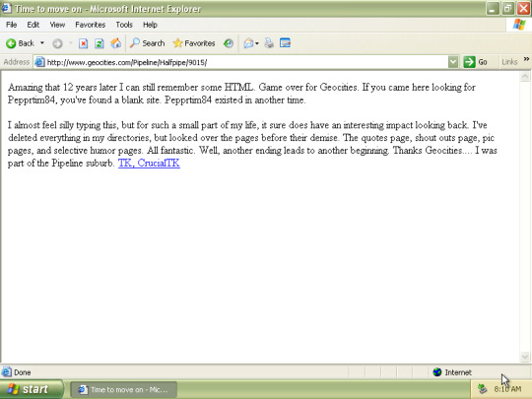The image size is (532, 399).
Task: Click the Done status text
Action: (23, 372)
